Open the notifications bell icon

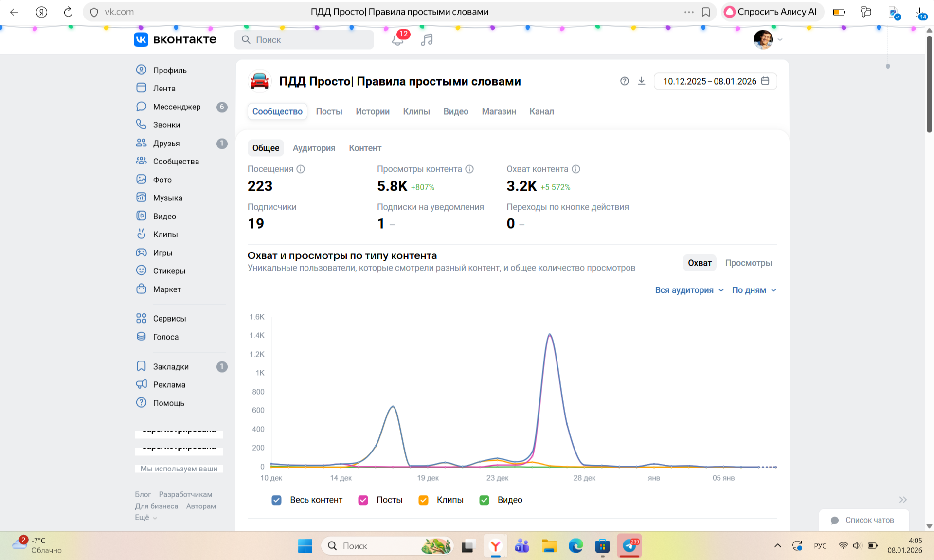coord(397,40)
